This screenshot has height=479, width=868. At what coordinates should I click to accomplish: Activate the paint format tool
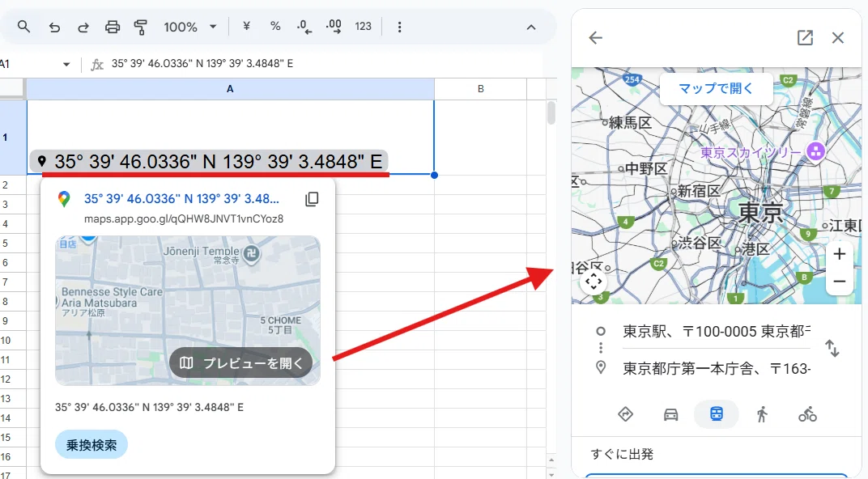coord(141,27)
